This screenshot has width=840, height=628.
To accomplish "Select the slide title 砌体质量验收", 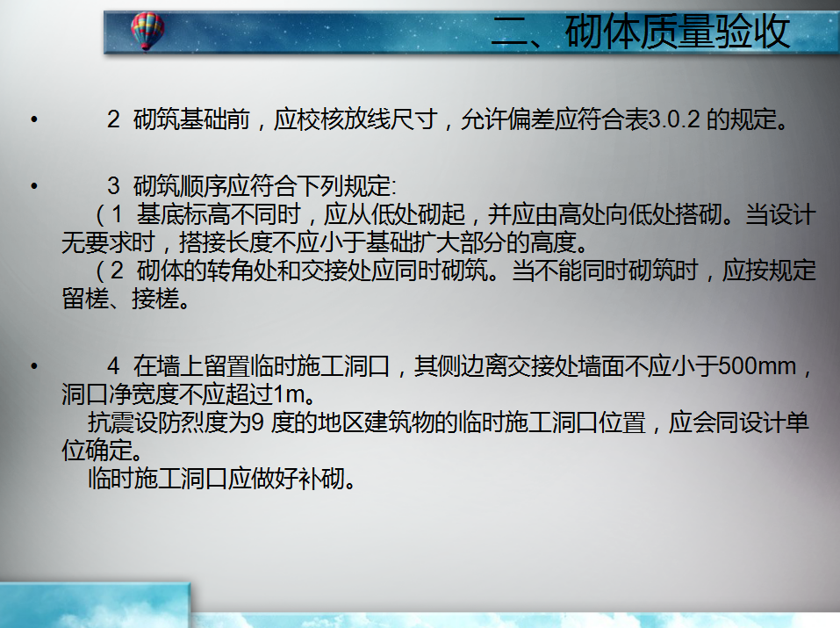I will pyautogui.click(x=678, y=32).
